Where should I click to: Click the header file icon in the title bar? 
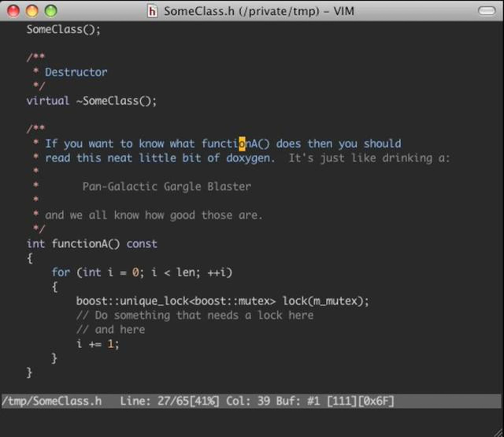tap(152, 12)
